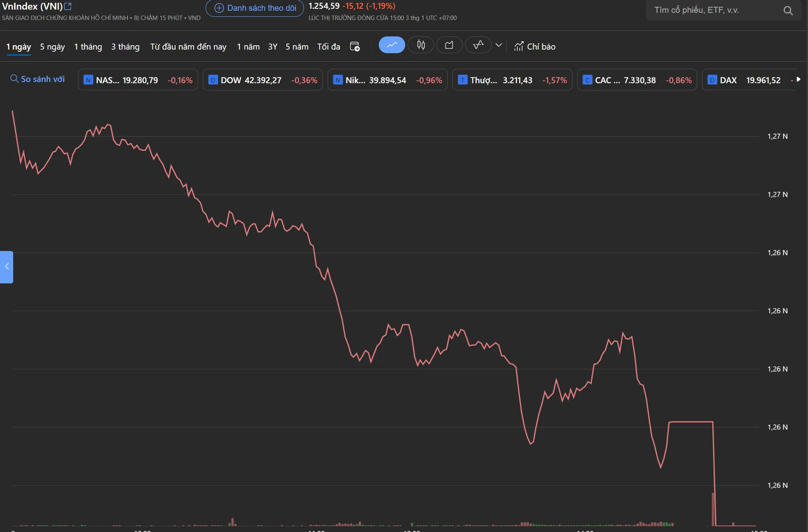Switch to candlestick chart type
The width and height of the screenshot is (808, 532).
click(421, 45)
